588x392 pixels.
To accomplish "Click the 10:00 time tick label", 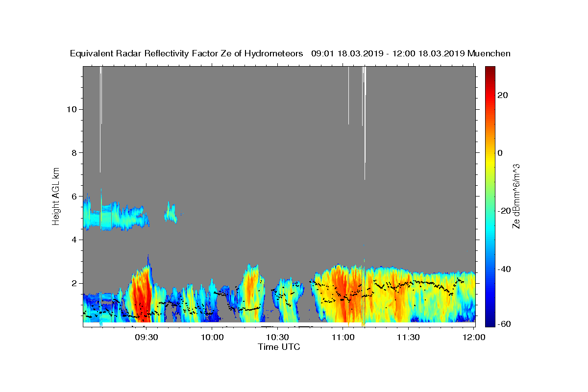I will 212,337.
